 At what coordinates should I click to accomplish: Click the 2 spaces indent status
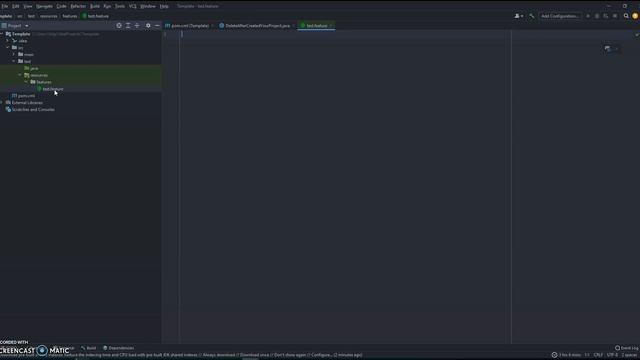[629, 355]
